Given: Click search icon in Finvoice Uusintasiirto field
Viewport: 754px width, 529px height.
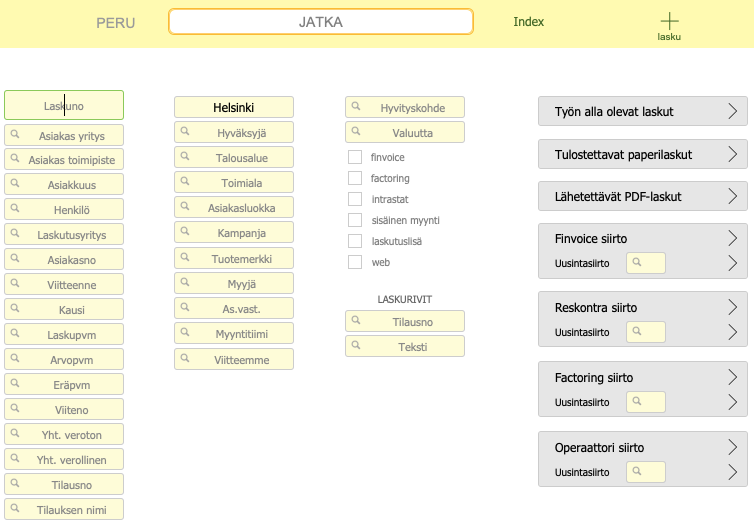Looking at the screenshot, I should click(x=636, y=263).
